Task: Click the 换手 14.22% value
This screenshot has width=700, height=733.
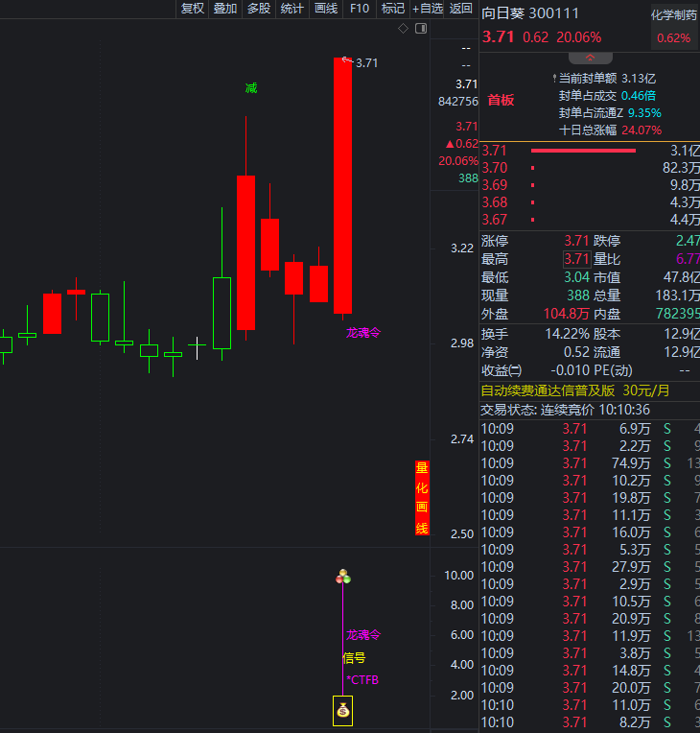Action: pos(567,334)
